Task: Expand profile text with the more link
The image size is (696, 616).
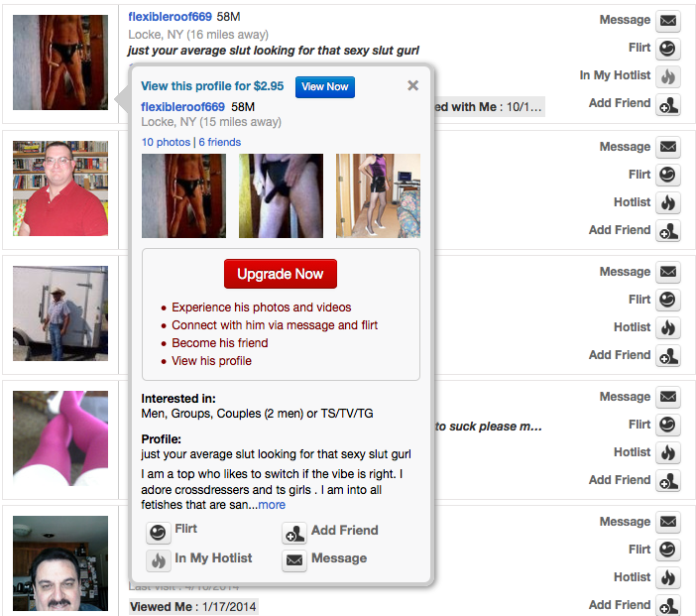Action: pos(272,505)
